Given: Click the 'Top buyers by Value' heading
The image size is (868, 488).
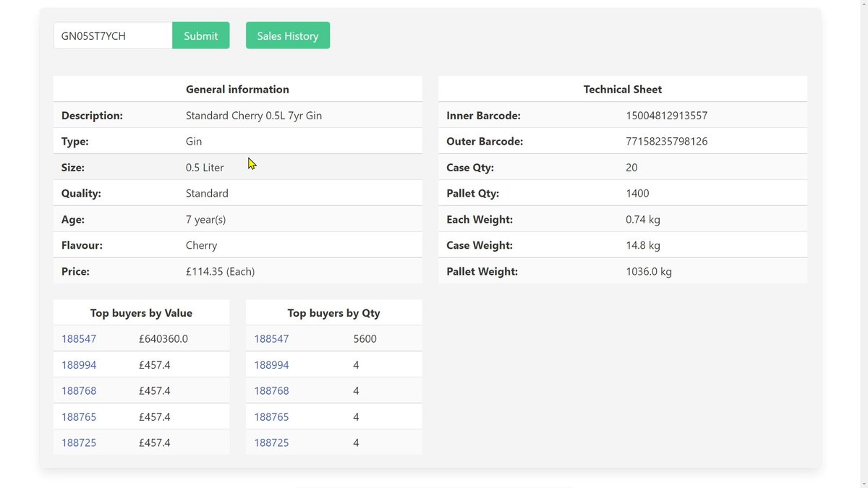Looking at the screenshot, I should (x=141, y=312).
